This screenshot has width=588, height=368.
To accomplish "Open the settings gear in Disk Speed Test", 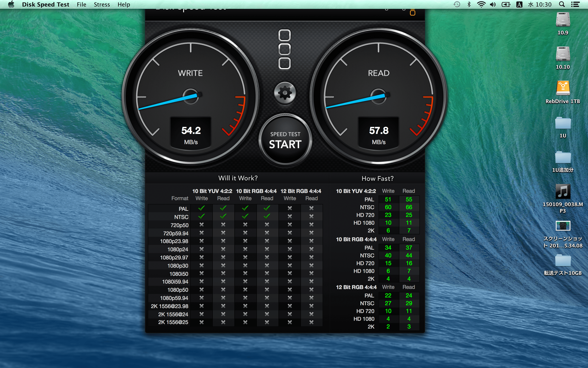I will point(285,93).
